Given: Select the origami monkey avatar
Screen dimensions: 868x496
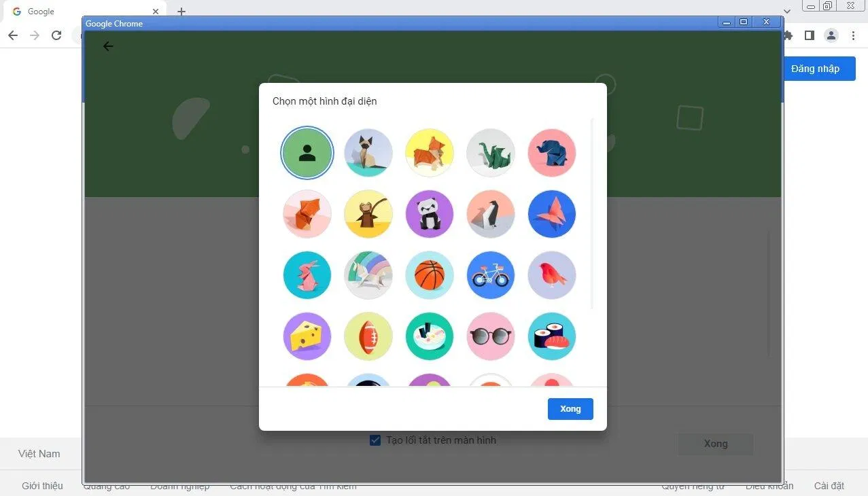Looking at the screenshot, I should point(368,214).
